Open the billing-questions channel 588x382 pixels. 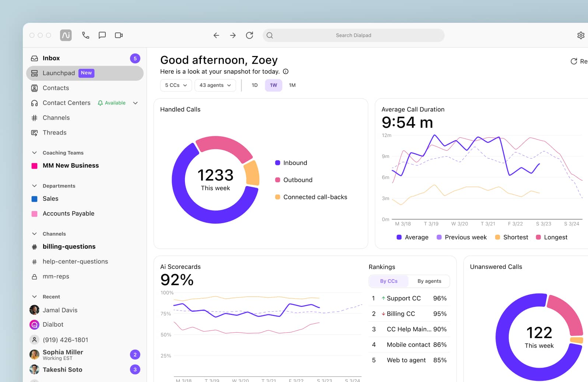(x=69, y=247)
